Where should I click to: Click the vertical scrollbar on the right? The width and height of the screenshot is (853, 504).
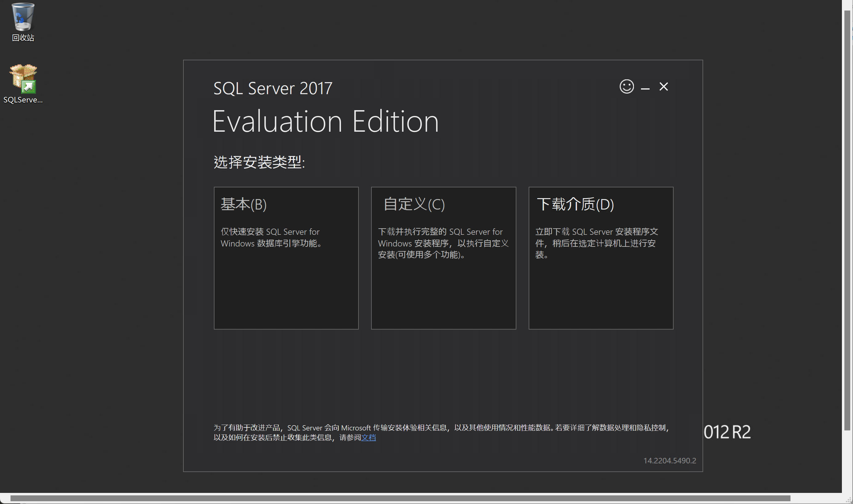pyautogui.click(x=847, y=221)
